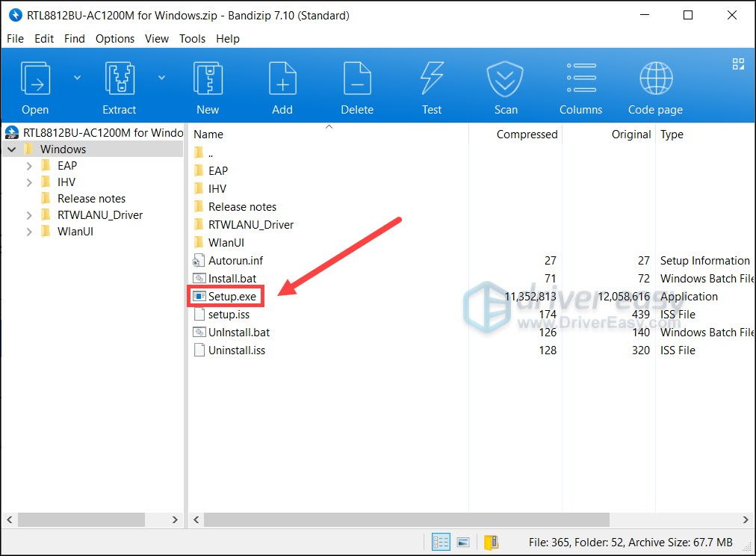
Task: Open the Options menu
Action: [115, 39]
